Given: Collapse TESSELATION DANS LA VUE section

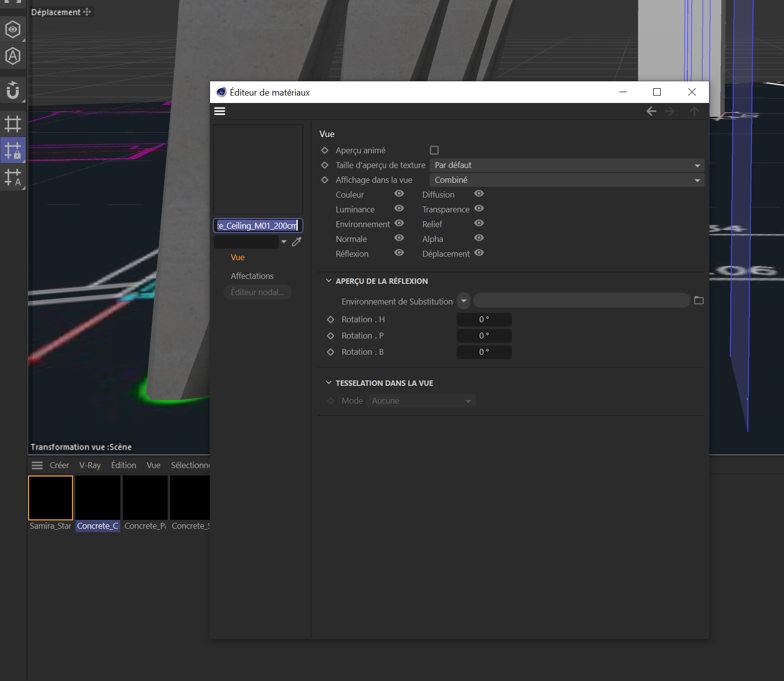Looking at the screenshot, I should 328,383.
